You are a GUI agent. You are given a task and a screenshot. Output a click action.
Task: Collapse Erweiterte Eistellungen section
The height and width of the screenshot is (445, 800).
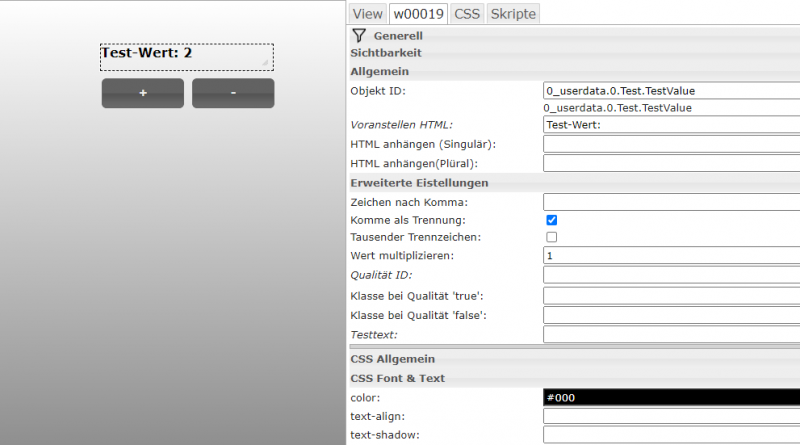(x=419, y=182)
